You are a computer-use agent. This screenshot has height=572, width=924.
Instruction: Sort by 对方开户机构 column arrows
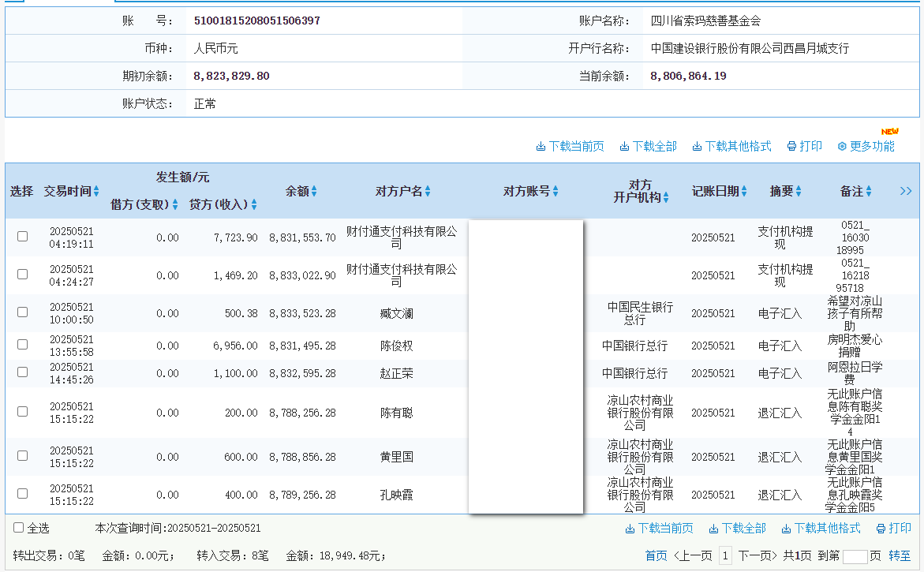[666, 198]
